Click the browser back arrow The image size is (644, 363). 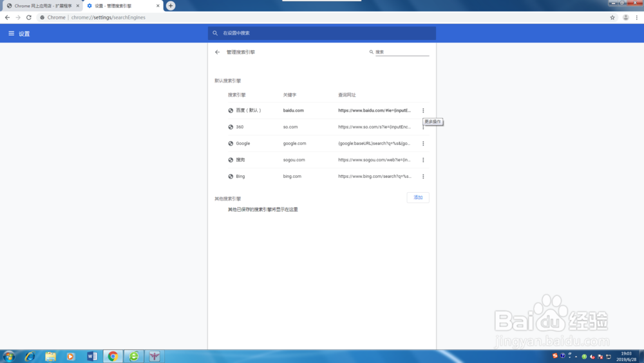pos(7,17)
